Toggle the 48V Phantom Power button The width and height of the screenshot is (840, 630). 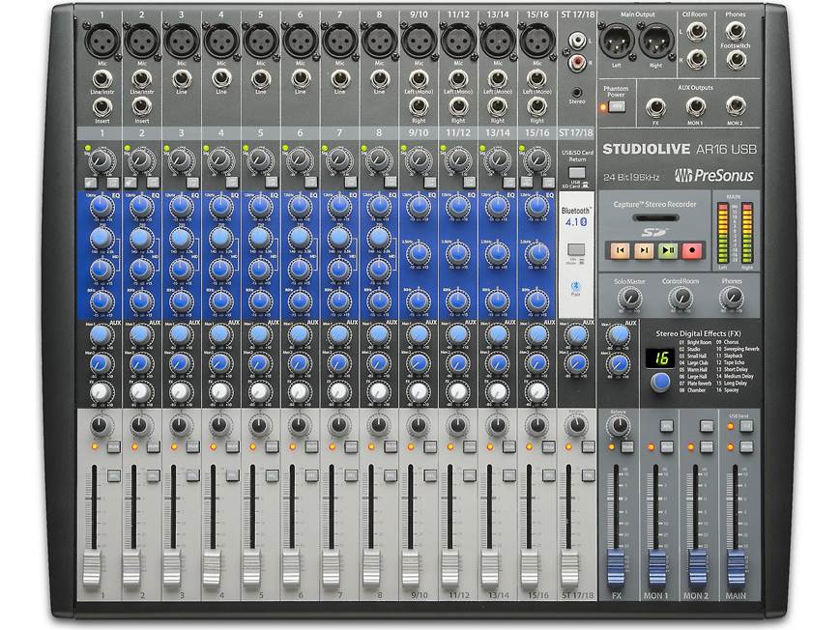(x=616, y=107)
